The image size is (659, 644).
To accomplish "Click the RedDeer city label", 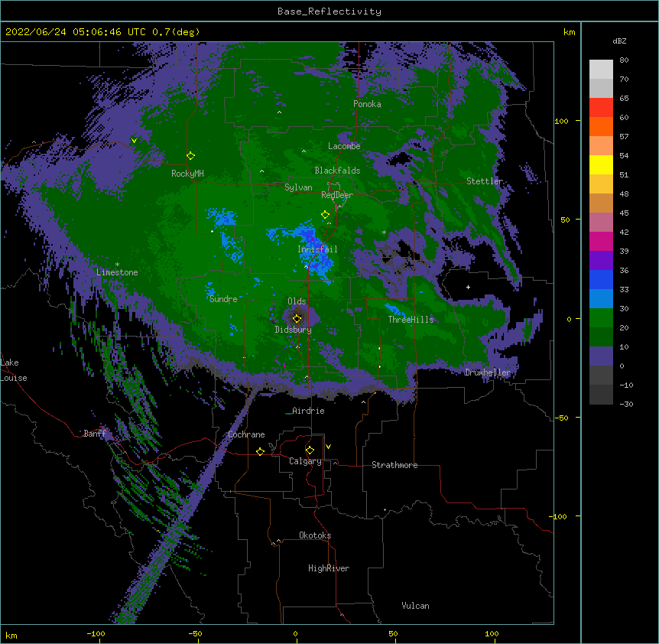I will [x=337, y=195].
